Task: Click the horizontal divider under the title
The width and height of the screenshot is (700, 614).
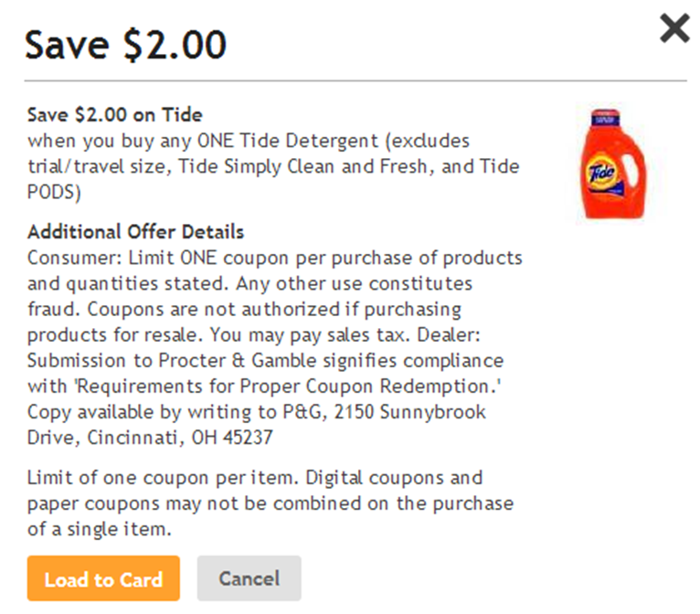Action: (x=355, y=80)
